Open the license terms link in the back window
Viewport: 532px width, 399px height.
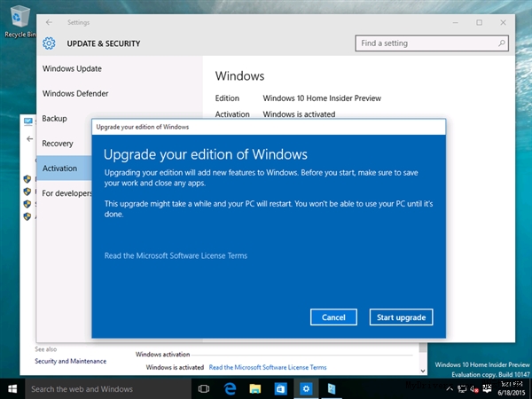pyautogui.click(x=268, y=367)
